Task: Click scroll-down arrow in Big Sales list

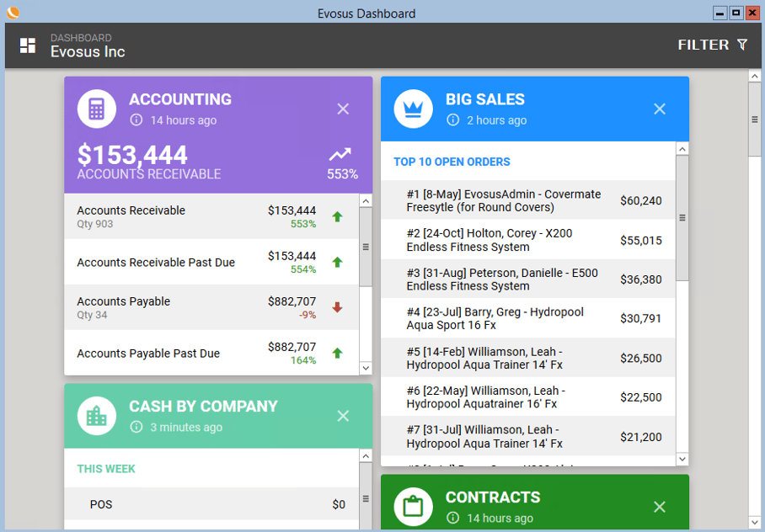Action: (682, 459)
